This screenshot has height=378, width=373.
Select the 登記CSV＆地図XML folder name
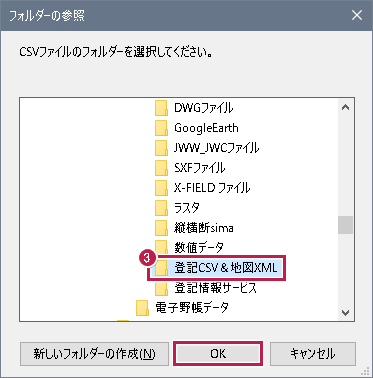pyautogui.click(x=226, y=268)
